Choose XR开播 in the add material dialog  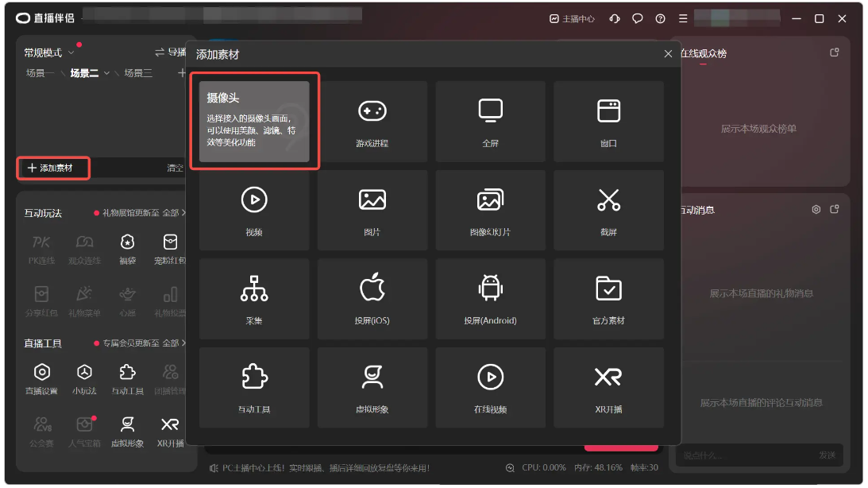point(608,378)
